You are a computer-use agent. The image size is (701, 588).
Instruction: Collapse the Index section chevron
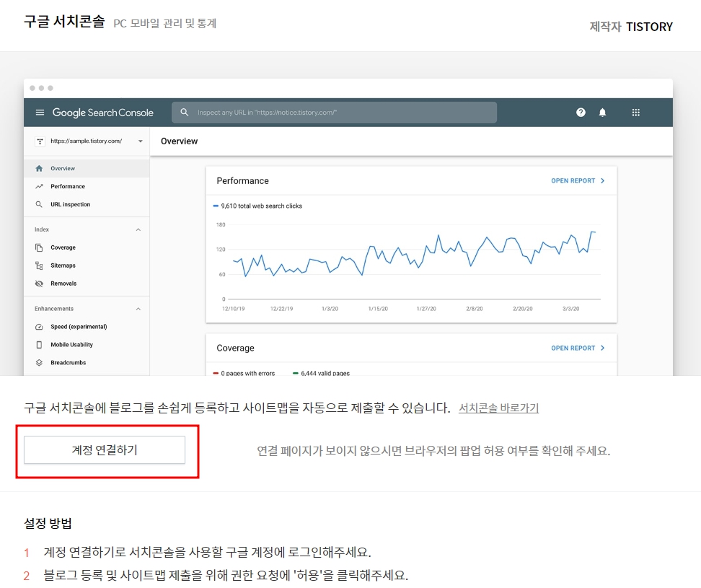coord(138,230)
